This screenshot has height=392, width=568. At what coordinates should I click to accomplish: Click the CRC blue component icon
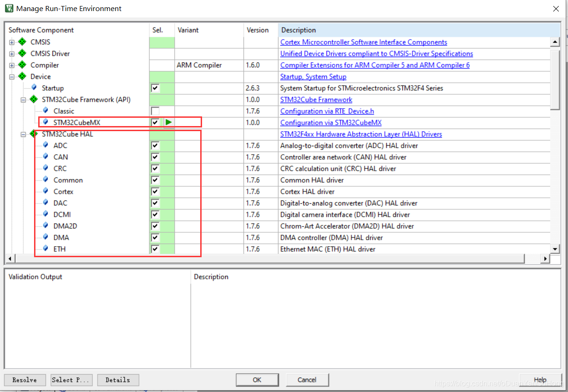coord(46,168)
